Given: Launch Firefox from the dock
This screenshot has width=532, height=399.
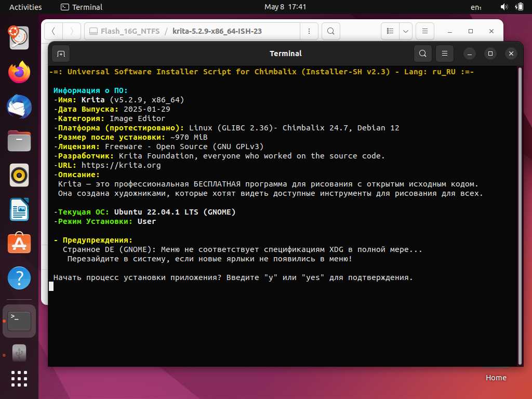Looking at the screenshot, I should [x=19, y=72].
